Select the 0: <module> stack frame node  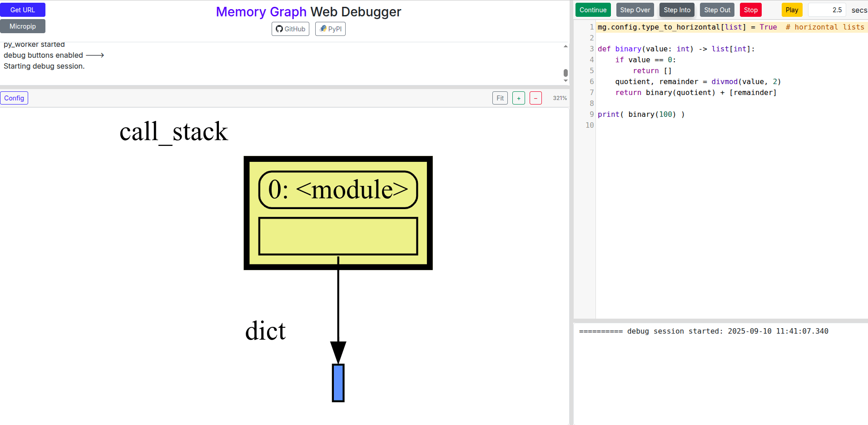(x=338, y=190)
